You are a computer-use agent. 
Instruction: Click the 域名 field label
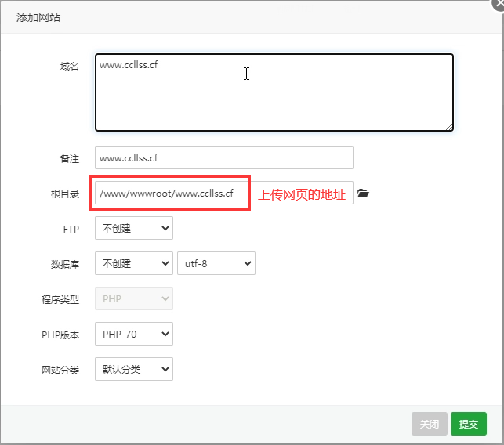(70, 67)
